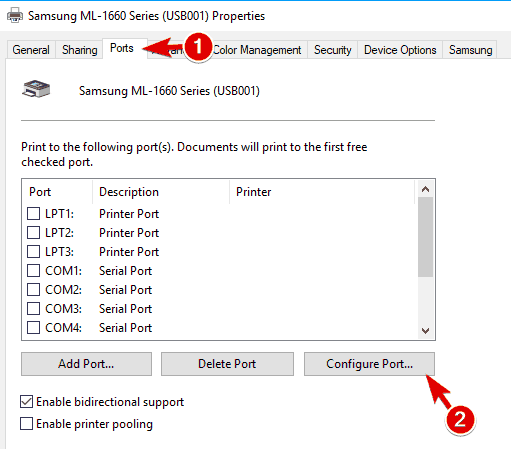Viewport: 511px width, 449px height.
Task: Disable bidirectional support checkbox
Action: (26, 402)
